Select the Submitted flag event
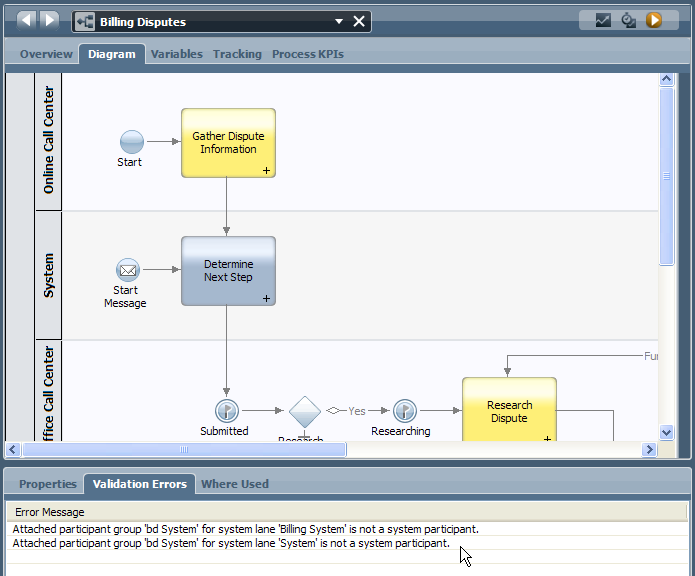This screenshot has width=695, height=576. pos(227,411)
